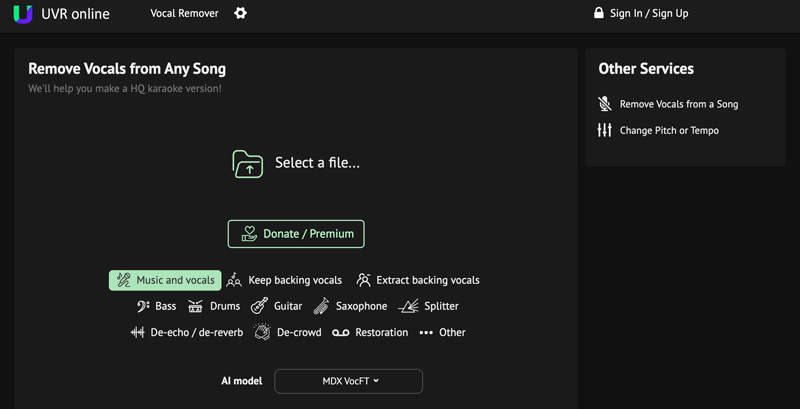800x409 pixels.
Task: Open the Other options
Action: point(442,333)
